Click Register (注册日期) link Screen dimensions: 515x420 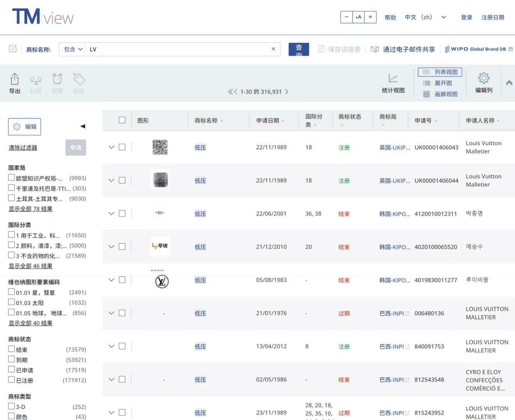[x=493, y=17]
